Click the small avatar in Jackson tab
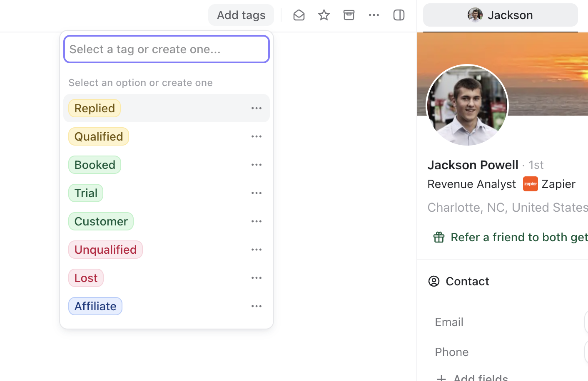588x381 pixels. click(x=475, y=15)
